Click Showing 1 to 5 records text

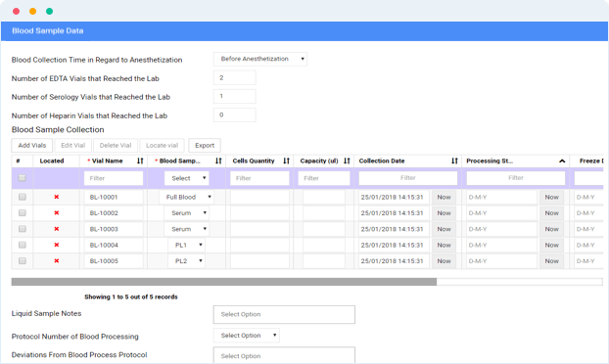pos(131,296)
